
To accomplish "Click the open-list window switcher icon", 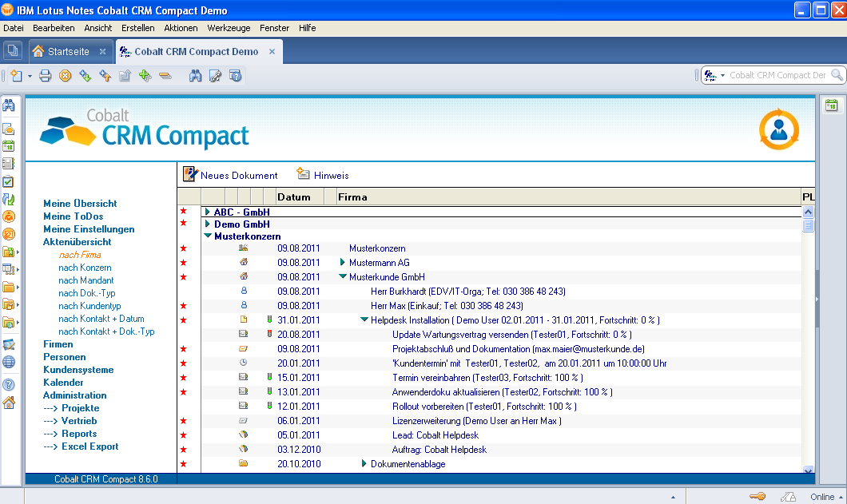I will click(x=13, y=51).
